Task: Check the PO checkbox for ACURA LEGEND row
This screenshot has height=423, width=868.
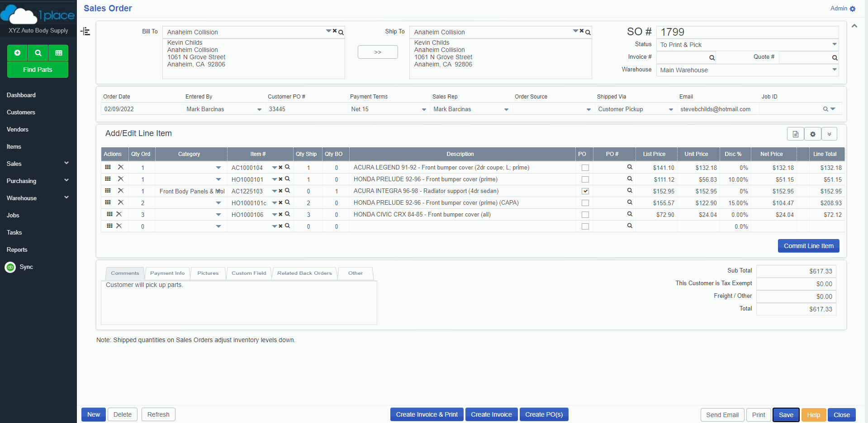Action: point(585,168)
